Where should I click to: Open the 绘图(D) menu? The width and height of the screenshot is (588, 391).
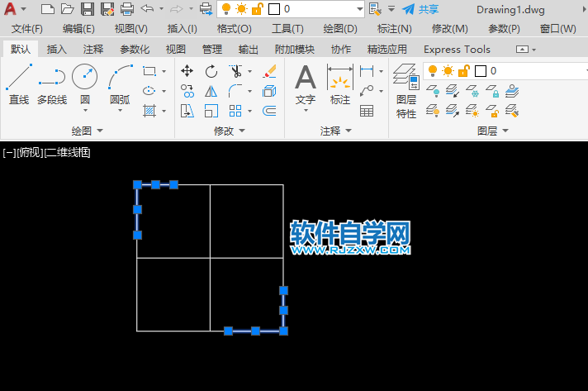pyautogui.click(x=340, y=29)
